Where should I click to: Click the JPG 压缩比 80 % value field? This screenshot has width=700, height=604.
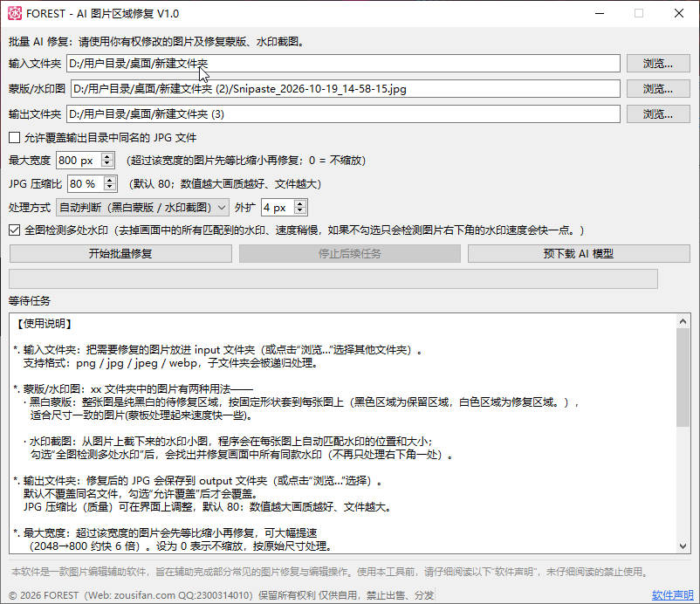[x=86, y=183]
